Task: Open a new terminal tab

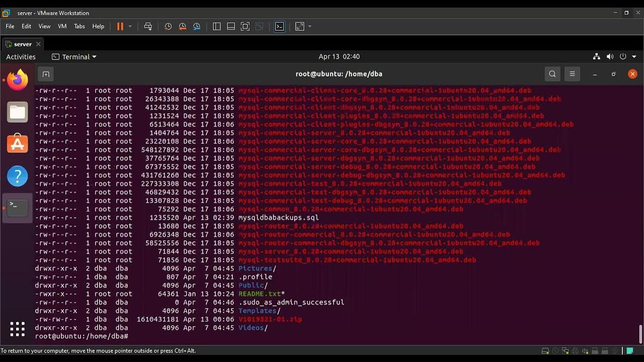Action: coord(46,74)
